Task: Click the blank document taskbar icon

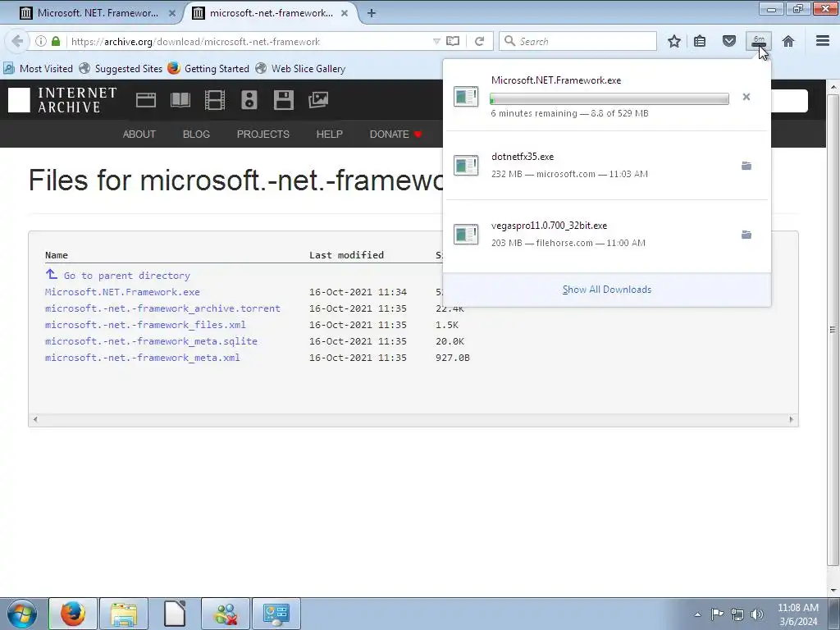Action: (175, 614)
